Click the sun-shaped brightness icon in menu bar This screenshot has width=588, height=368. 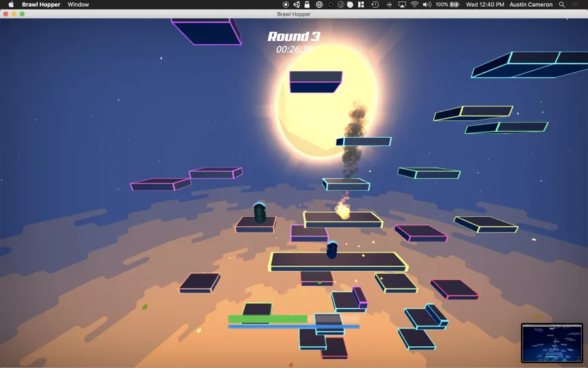tap(330, 5)
